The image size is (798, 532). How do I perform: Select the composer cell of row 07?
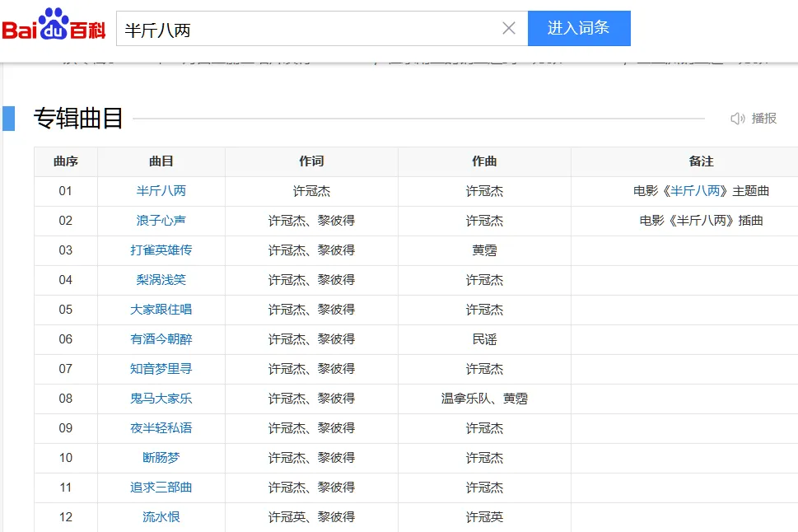pyautogui.click(x=484, y=369)
